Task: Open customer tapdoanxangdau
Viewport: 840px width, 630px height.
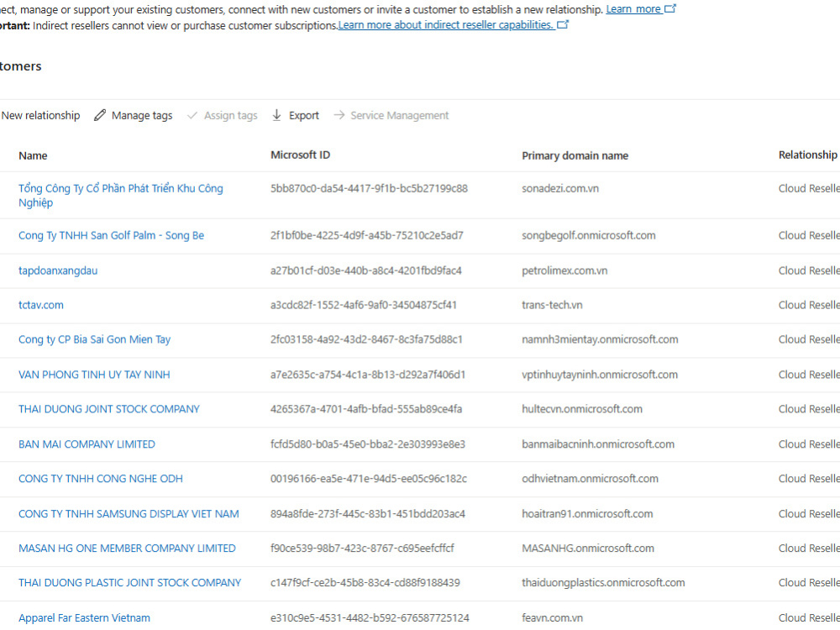Action: (x=58, y=270)
